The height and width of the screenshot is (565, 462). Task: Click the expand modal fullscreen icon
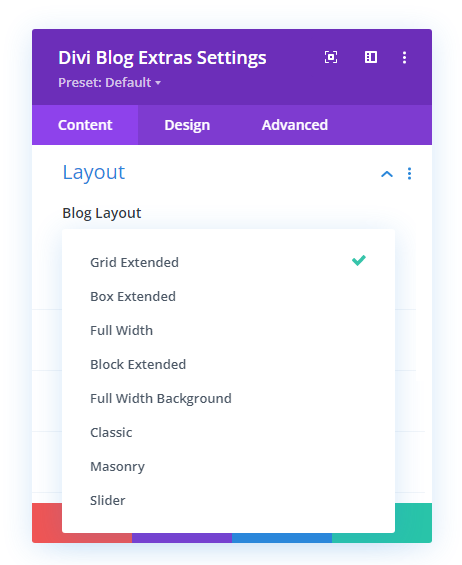[331, 57]
